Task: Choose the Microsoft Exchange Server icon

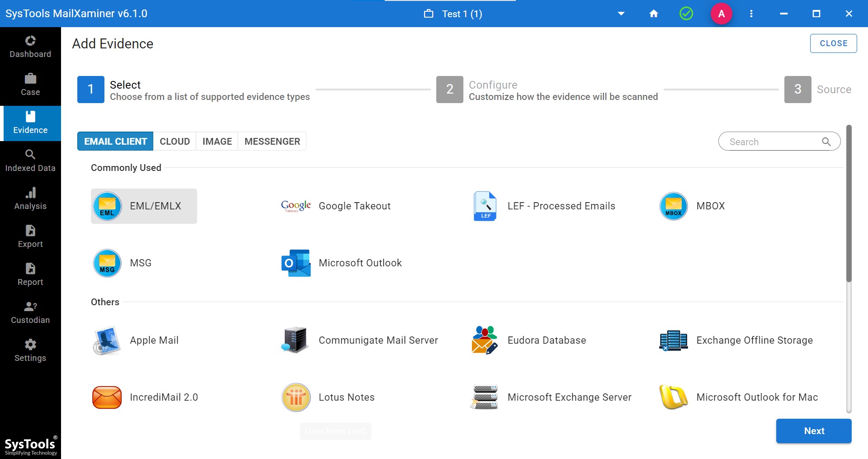Action: 485,397
